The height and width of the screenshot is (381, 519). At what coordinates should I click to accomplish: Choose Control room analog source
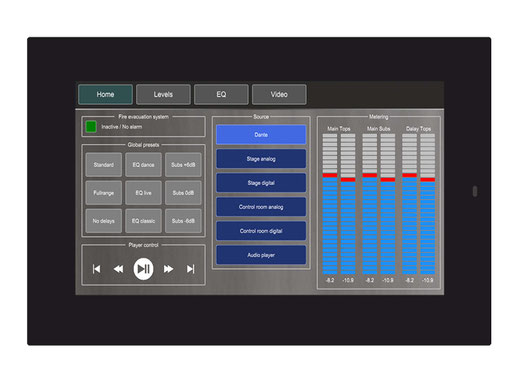(261, 207)
